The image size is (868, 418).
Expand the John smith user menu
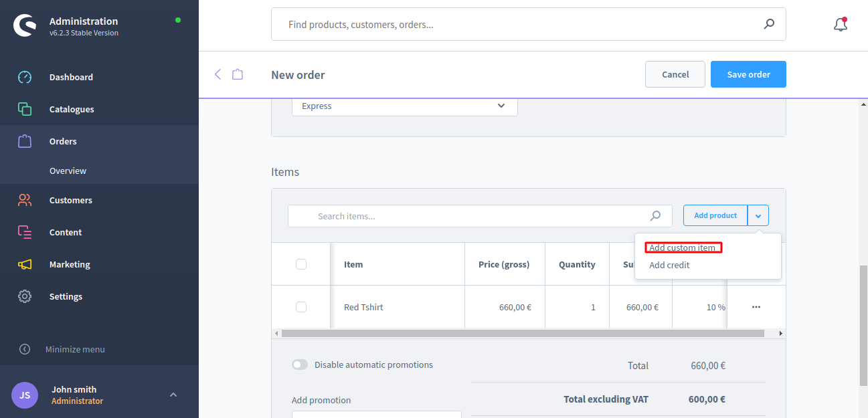173,395
